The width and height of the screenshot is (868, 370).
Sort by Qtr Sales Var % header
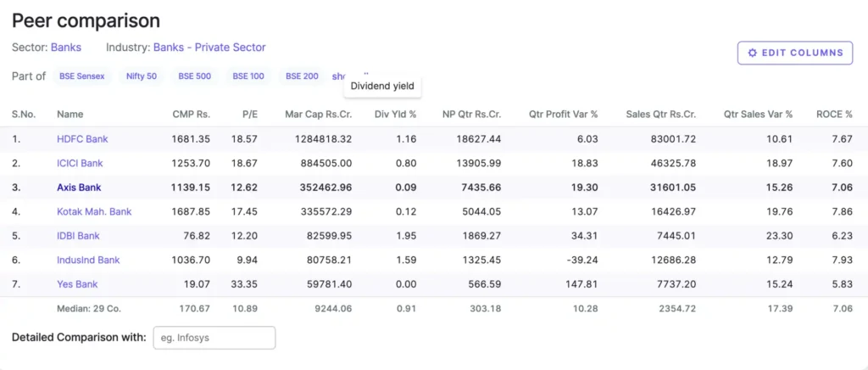pyautogui.click(x=759, y=115)
